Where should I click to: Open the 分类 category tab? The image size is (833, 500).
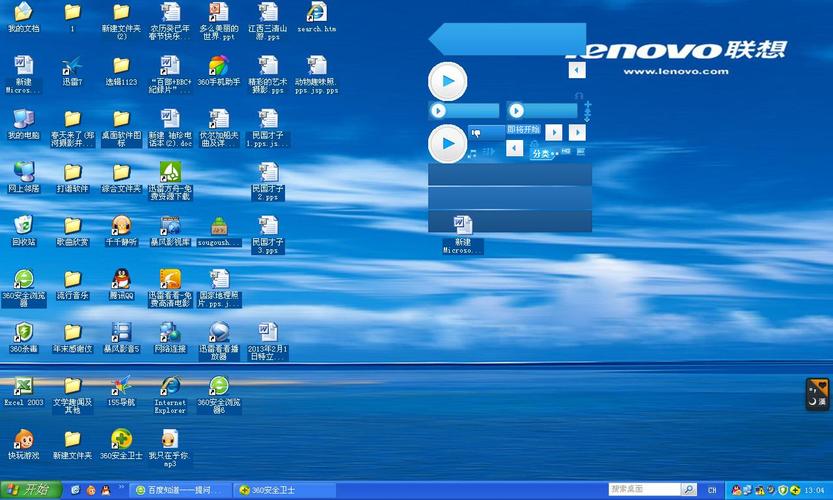click(541, 154)
